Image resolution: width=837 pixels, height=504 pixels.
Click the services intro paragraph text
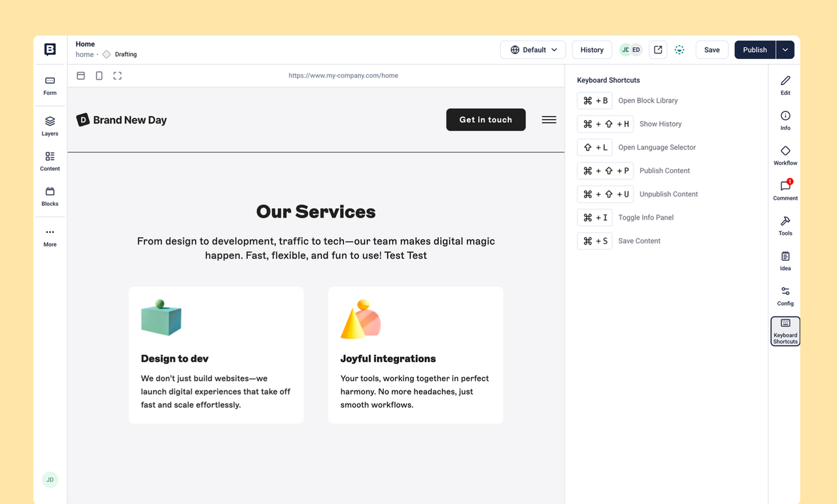coord(316,248)
